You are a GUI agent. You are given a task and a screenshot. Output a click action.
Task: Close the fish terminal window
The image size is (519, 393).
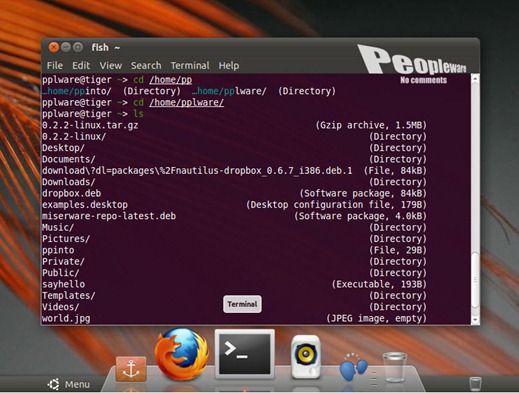tap(54, 47)
